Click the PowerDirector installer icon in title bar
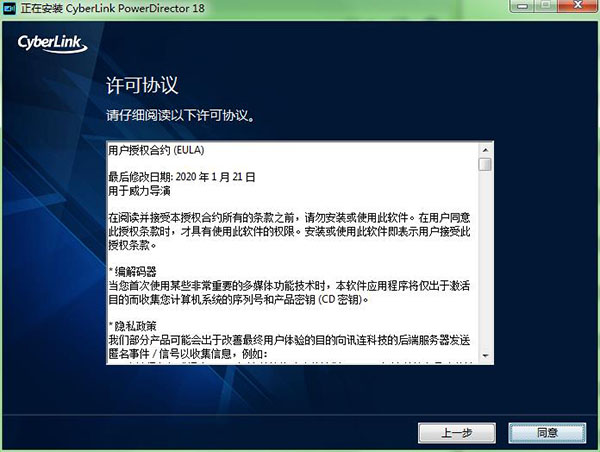 click(x=9, y=8)
